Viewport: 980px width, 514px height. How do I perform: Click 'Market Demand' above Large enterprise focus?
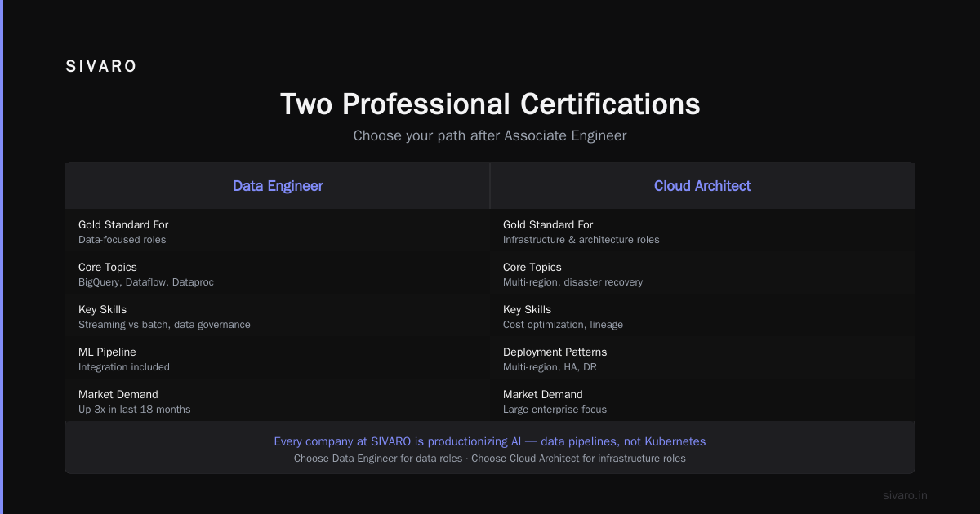pyautogui.click(x=543, y=394)
